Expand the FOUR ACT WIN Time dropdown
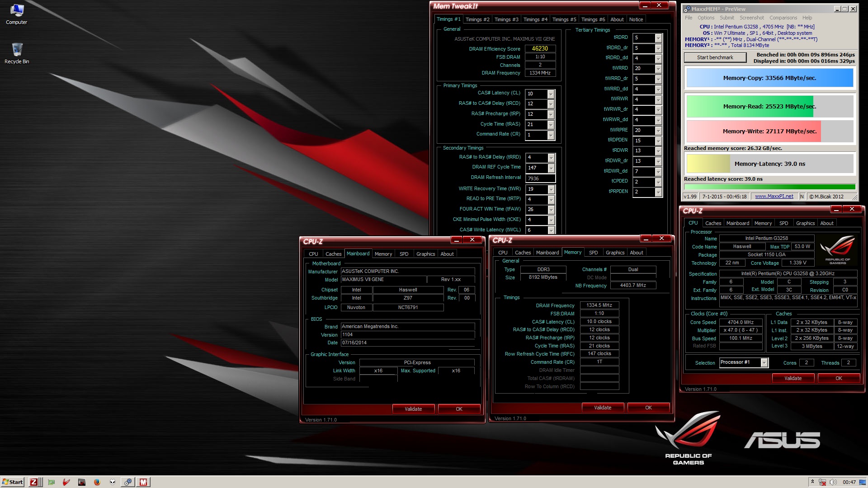This screenshot has width=868, height=488. (x=551, y=210)
